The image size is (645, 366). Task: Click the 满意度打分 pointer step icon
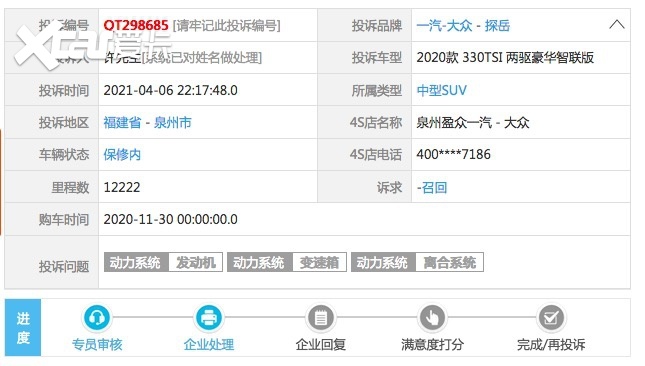click(432, 317)
